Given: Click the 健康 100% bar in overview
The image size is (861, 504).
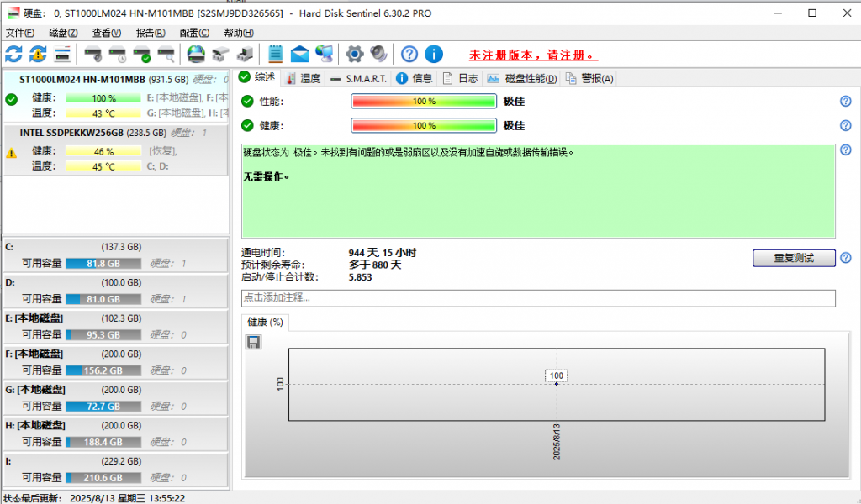Looking at the screenshot, I should (x=424, y=126).
